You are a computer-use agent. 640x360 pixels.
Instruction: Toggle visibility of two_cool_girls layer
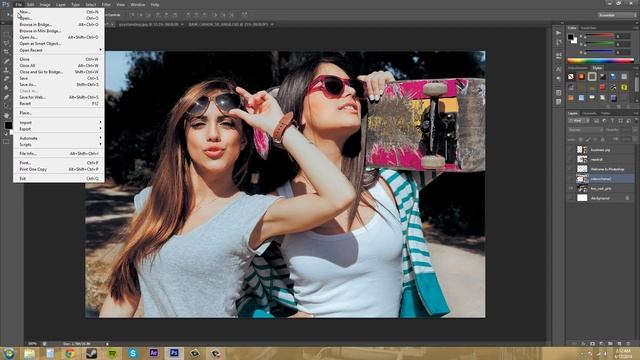point(570,188)
